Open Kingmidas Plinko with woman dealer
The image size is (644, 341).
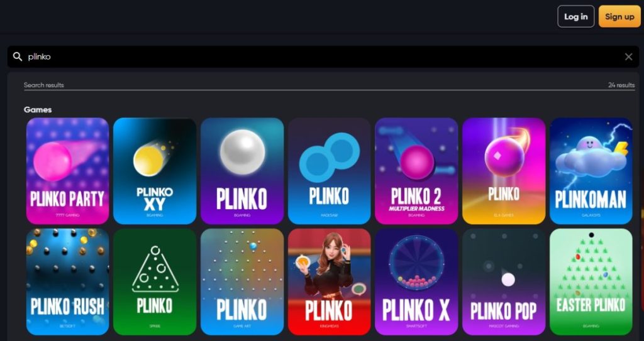(329, 281)
